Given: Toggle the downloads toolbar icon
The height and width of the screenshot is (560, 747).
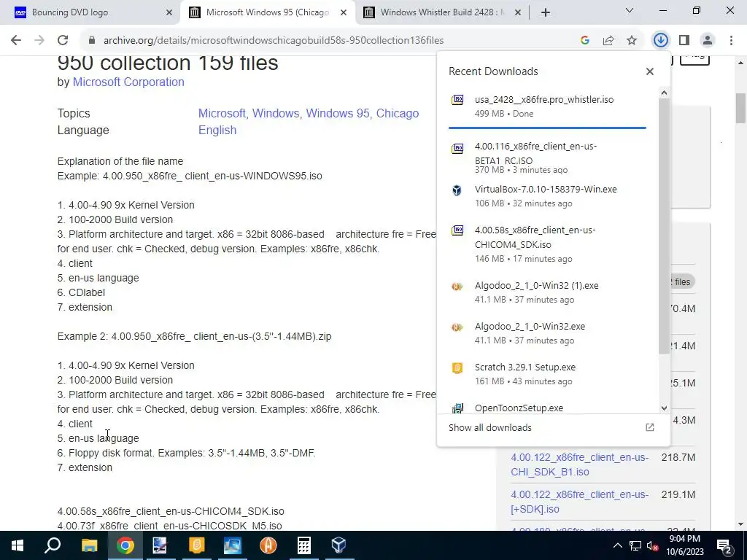Looking at the screenshot, I should pos(660,41).
